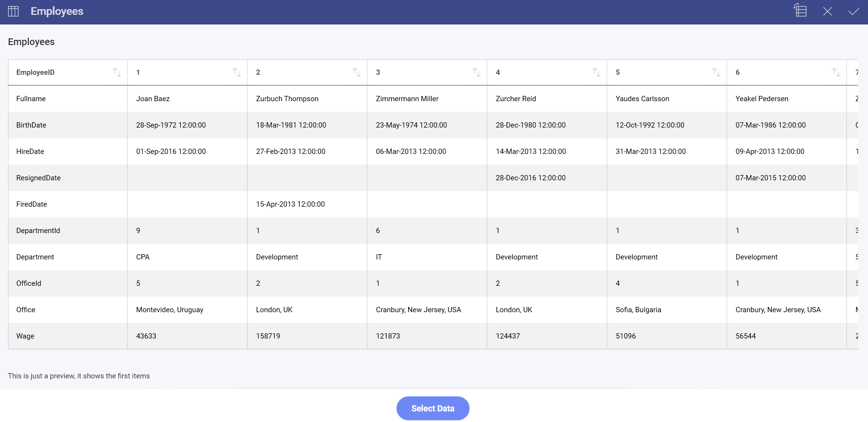Click the Employees subtitle above table
This screenshot has height=422, width=868.
31,42
